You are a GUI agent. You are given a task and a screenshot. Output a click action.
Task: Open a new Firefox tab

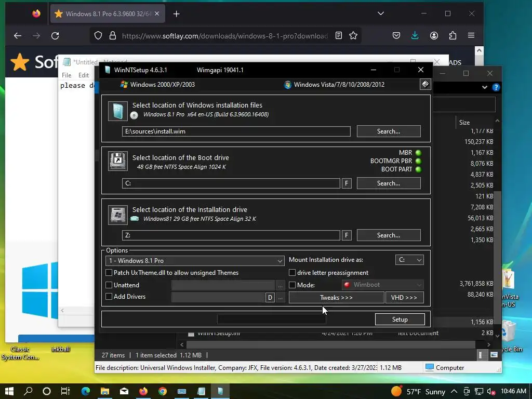177,14
